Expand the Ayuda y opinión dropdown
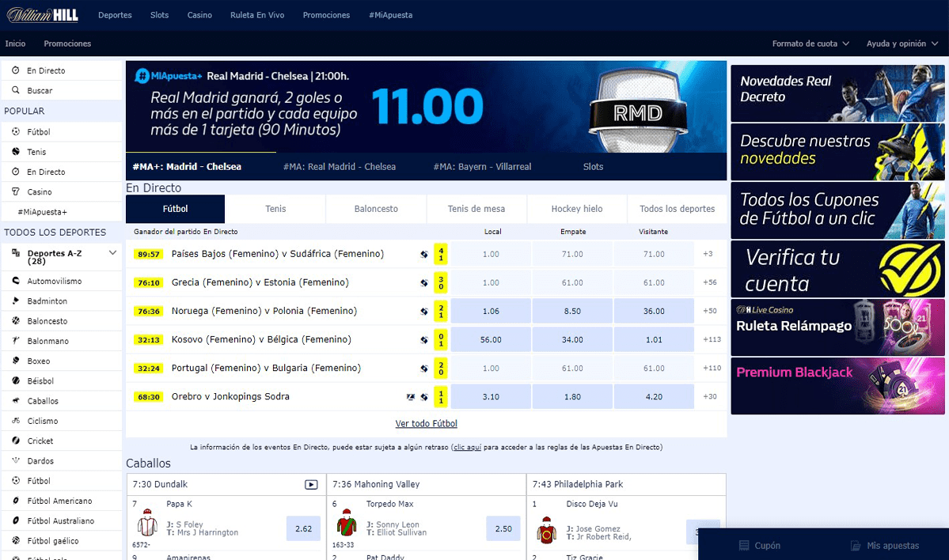 point(902,44)
